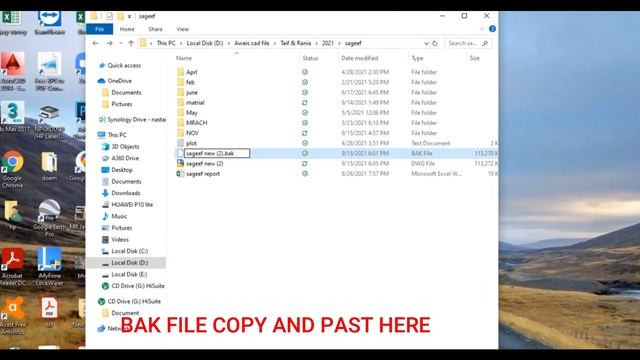Open the Share ribbon tab
Viewport: 640px width, 360px height.
[156, 29]
